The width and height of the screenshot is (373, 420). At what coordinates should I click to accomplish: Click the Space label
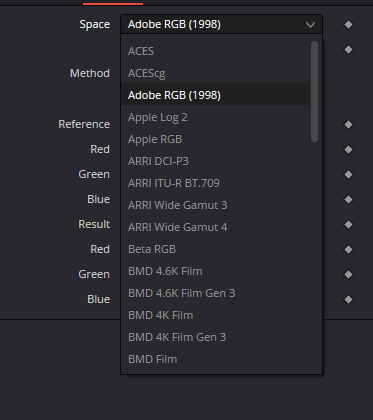pyautogui.click(x=95, y=24)
